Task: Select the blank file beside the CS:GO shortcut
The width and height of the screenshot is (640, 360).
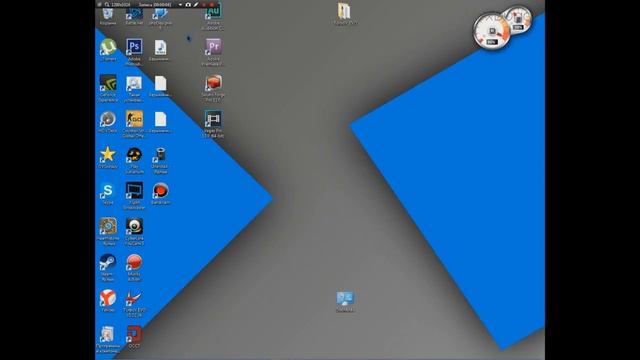Action: point(160,119)
